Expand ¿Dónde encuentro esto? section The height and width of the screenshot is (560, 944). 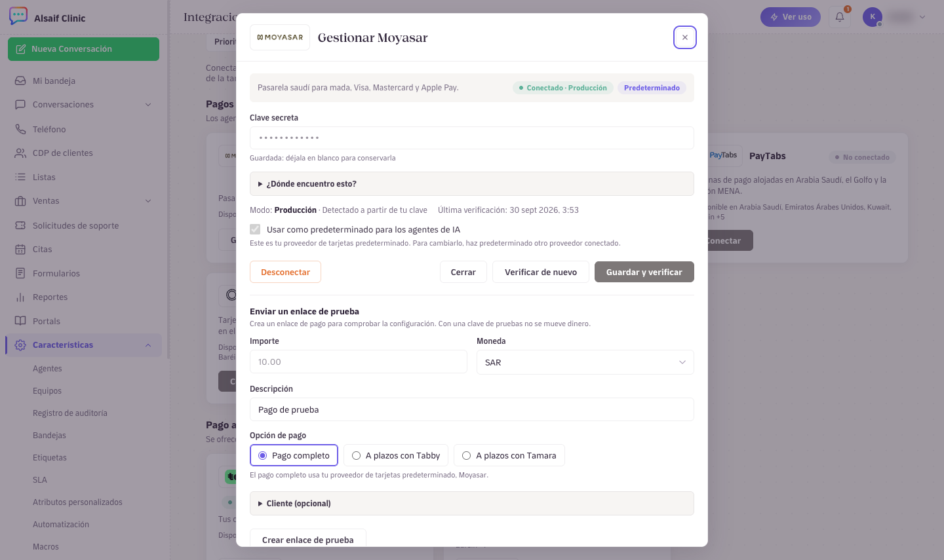[472, 184]
